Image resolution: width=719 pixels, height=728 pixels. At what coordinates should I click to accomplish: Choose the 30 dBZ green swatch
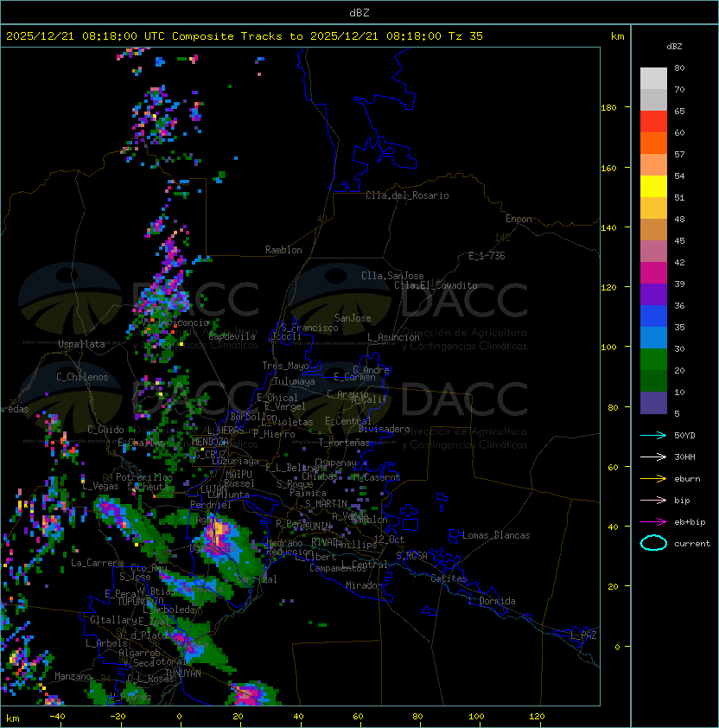tap(653, 360)
